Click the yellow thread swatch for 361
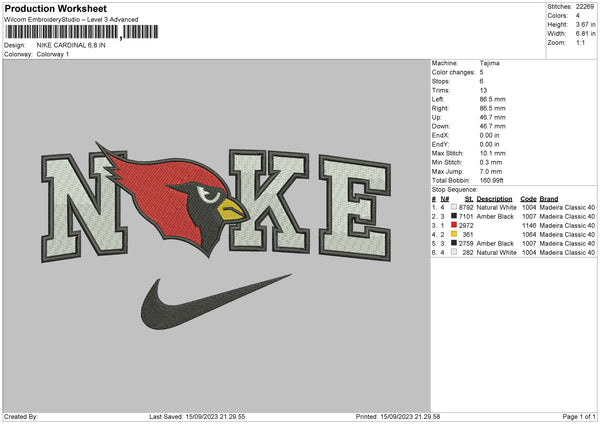Viewport: 600px width, 424px height. tap(454, 234)
